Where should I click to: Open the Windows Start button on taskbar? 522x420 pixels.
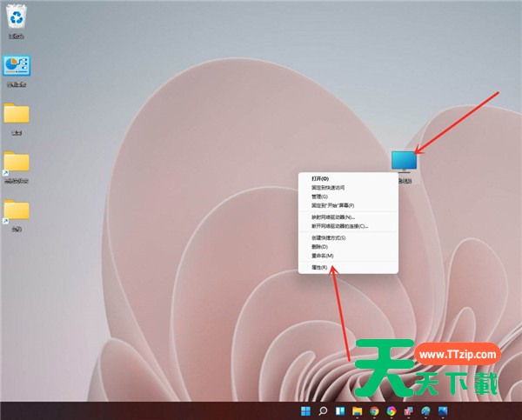click(305, 411)
